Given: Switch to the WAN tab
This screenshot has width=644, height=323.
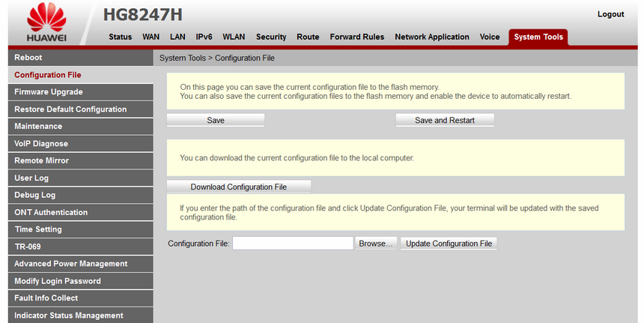Looking at the screenshot, I should click(x=151, y=37).
